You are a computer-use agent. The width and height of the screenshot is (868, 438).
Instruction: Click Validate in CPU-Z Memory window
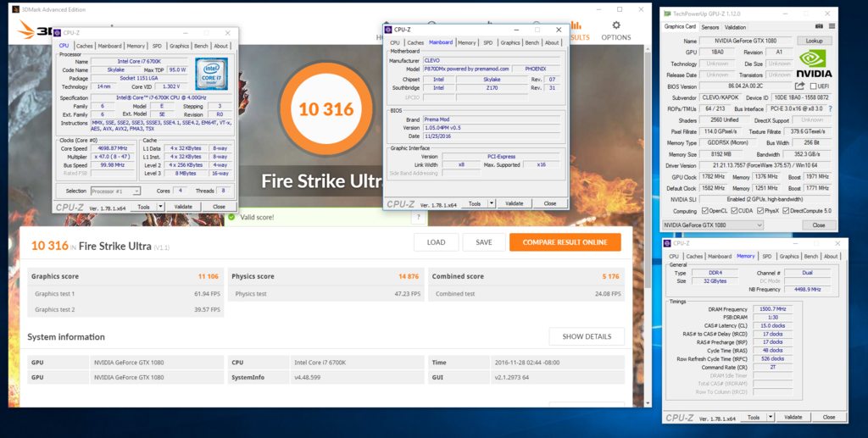click(793, 417)
